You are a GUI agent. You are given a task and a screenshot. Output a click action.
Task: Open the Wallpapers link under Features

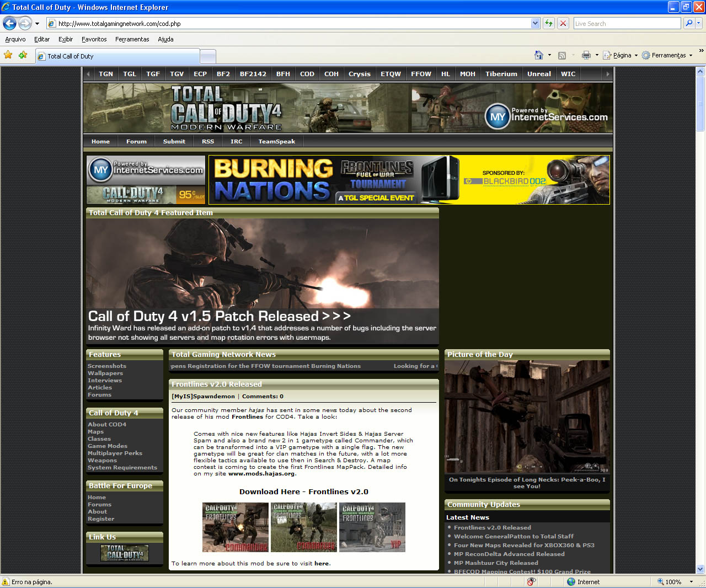click(x=105, y=373)
